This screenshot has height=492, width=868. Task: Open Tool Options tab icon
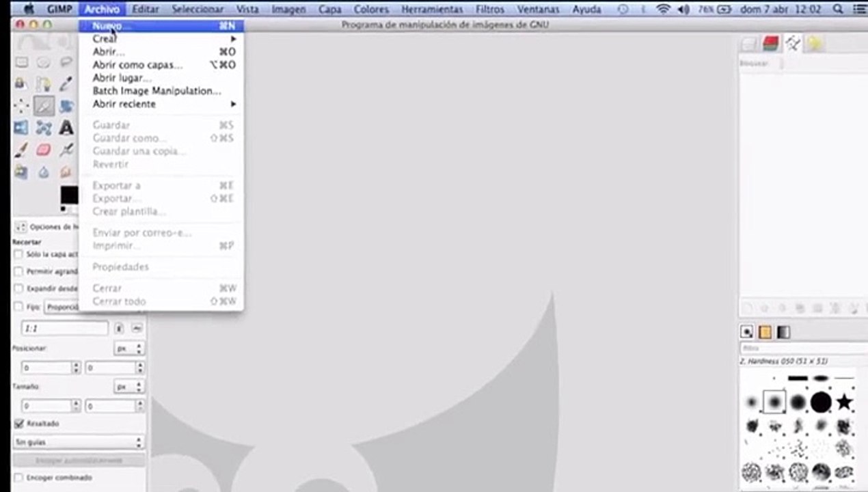pos(20,227)
